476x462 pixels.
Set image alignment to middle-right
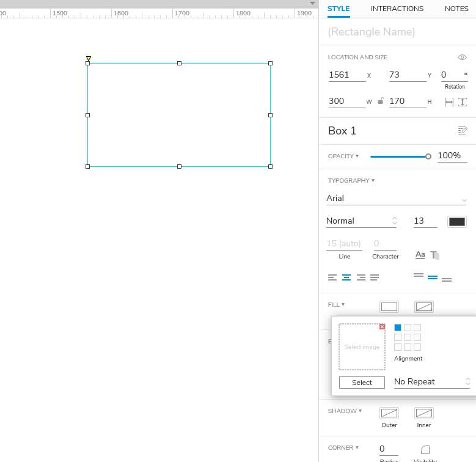pyautogui.click(x=417, y=337)
